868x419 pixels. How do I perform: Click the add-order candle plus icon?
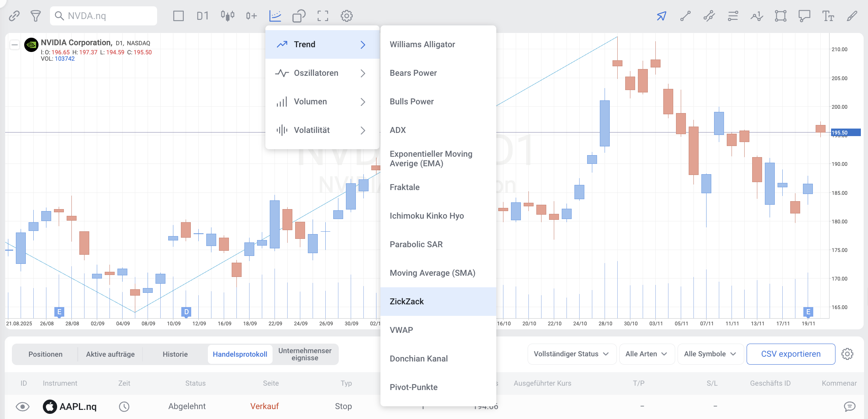[252, 16]
